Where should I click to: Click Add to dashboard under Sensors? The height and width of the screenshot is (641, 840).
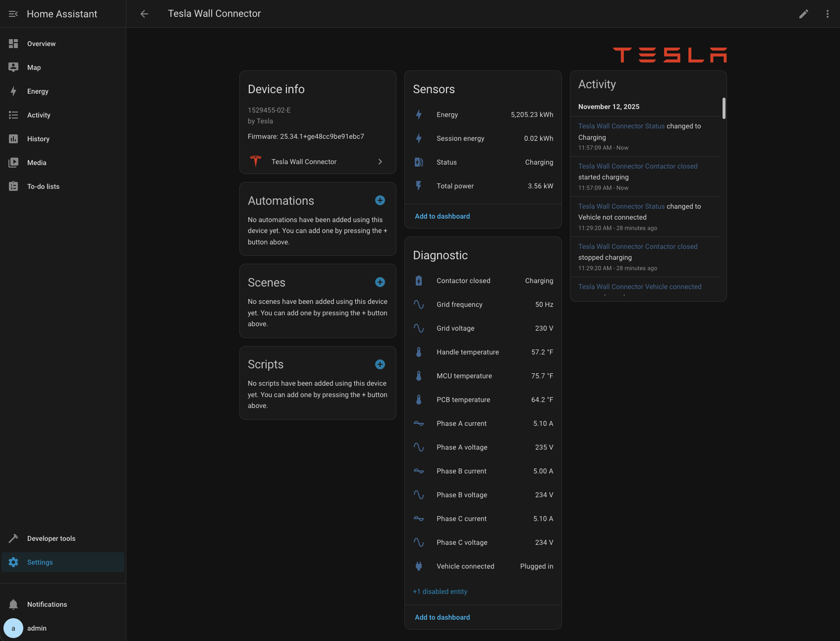click(x=442, y=216)
